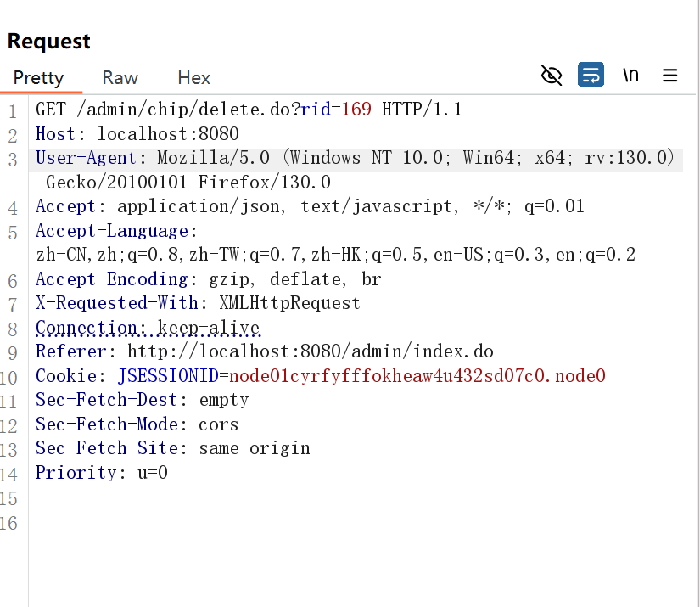Select the Pretty tab
The height and width of the screenshot is (607, 700).
click(38, 78)
